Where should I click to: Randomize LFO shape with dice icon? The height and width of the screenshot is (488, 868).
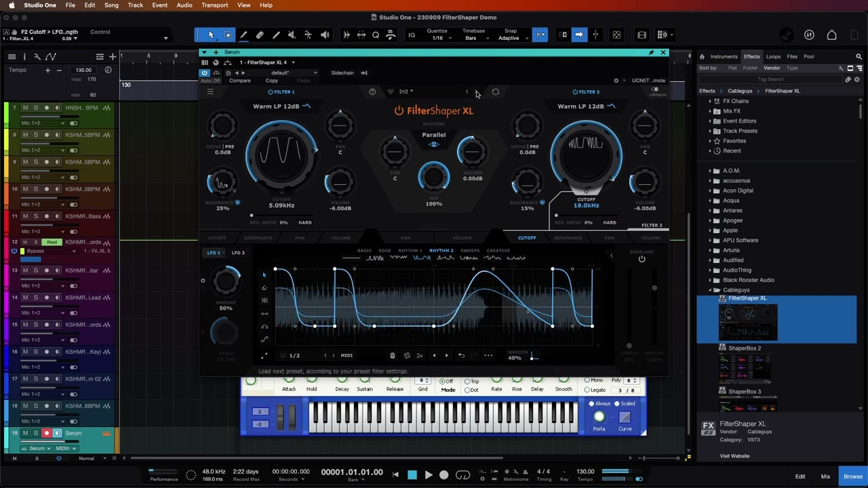coord(407,355)
